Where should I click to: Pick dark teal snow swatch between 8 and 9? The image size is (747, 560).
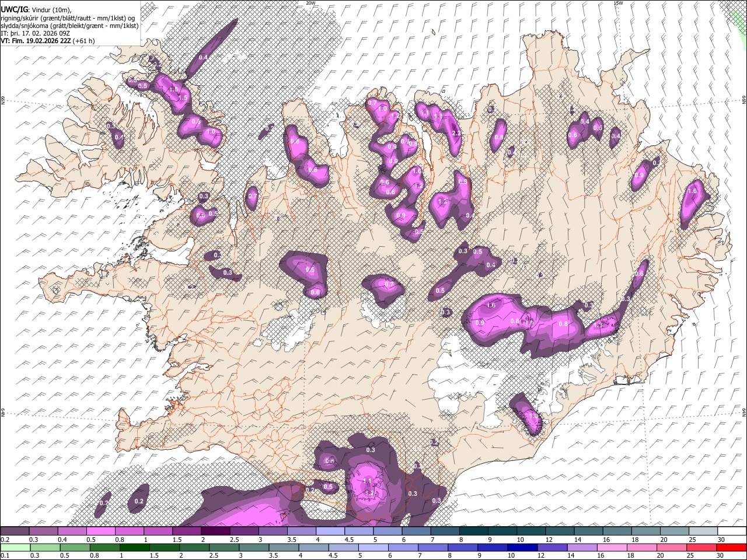(473, 531)
